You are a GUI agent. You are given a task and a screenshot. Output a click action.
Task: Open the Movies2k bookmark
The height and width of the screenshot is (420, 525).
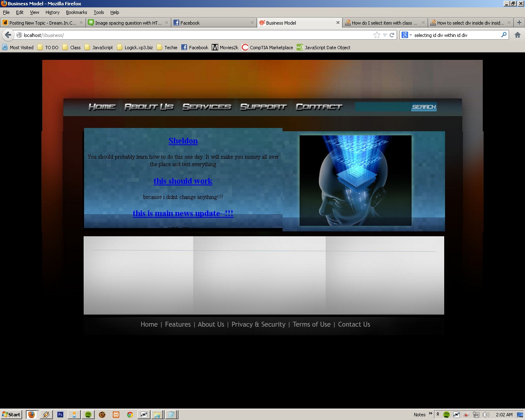click(x=225, y=48)
